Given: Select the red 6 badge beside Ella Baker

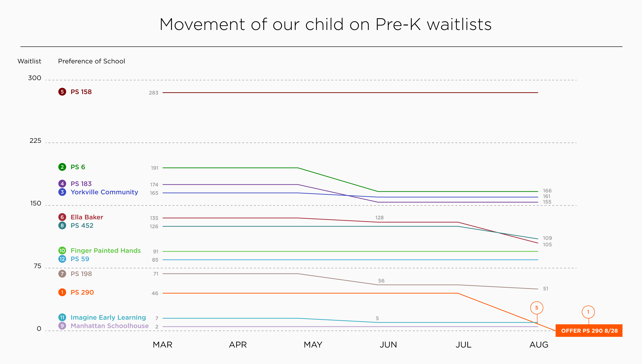Looking at the screenshot, I should [62, 217].
